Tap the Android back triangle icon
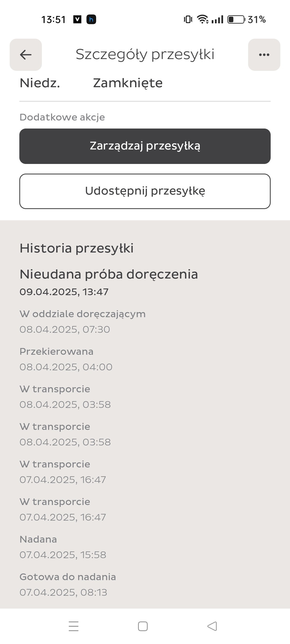This screenshot has width=290, height=644. (x=212, y=626)
